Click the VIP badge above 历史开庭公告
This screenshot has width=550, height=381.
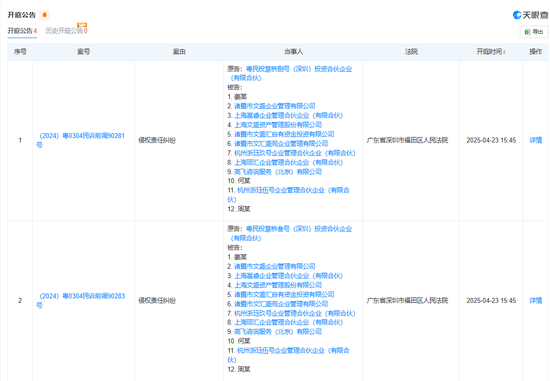82,25
